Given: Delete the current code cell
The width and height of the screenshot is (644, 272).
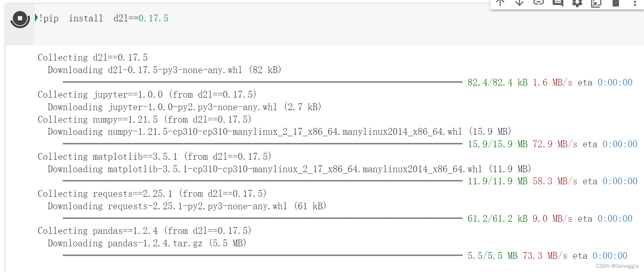Looking at the screenshot, I should pos(615,3).
